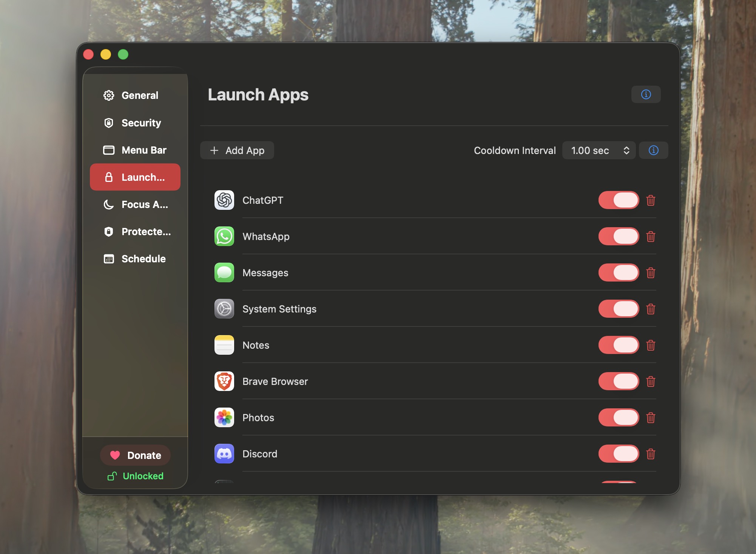Toggle the Messages app switch off
756x554 pixels.
point(619,272)
